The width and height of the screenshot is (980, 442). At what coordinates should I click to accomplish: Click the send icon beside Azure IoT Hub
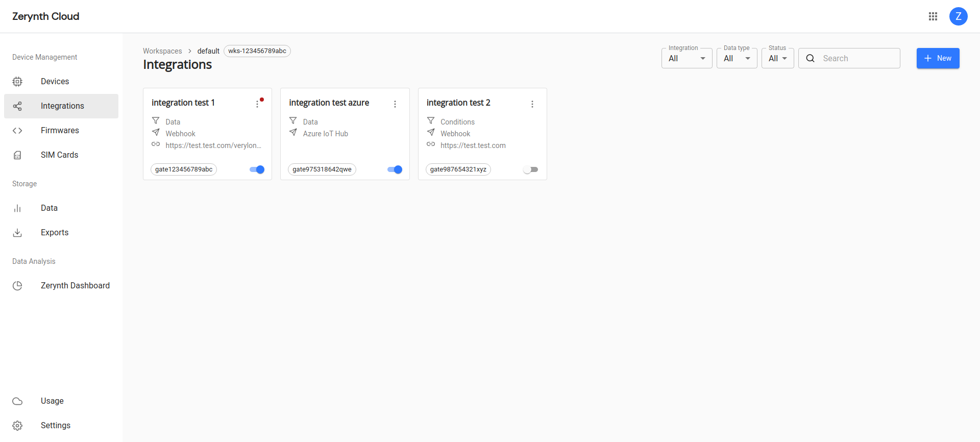(x=293, y=132)
